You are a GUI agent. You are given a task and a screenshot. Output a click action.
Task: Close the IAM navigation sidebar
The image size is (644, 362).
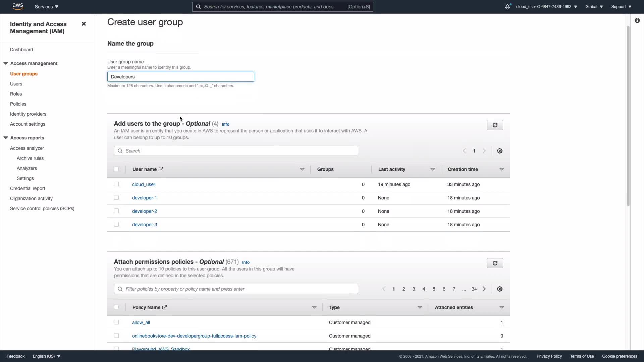pyautogui.click(x=84, y=24)
